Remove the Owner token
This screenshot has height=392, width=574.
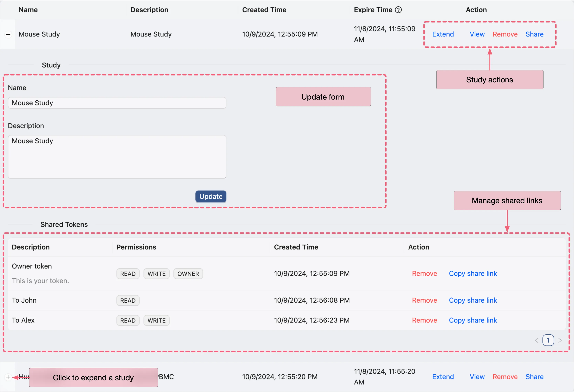tap(424, 274)
